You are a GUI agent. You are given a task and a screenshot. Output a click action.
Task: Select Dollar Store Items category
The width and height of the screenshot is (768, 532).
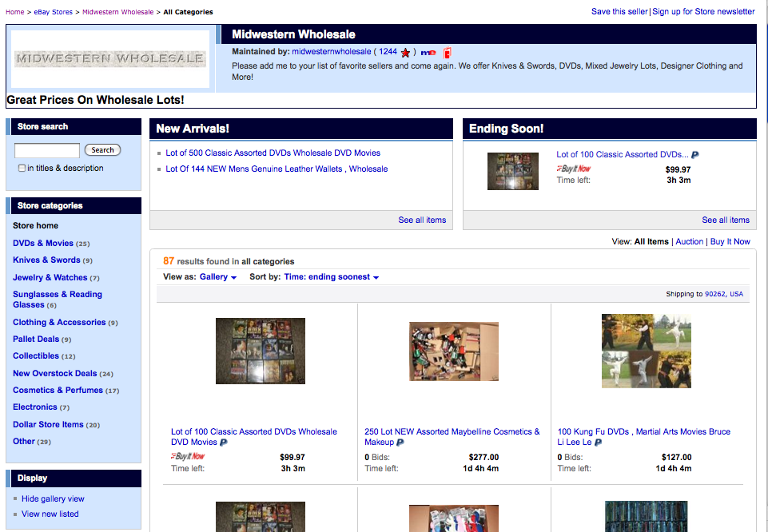click(48, 424)
